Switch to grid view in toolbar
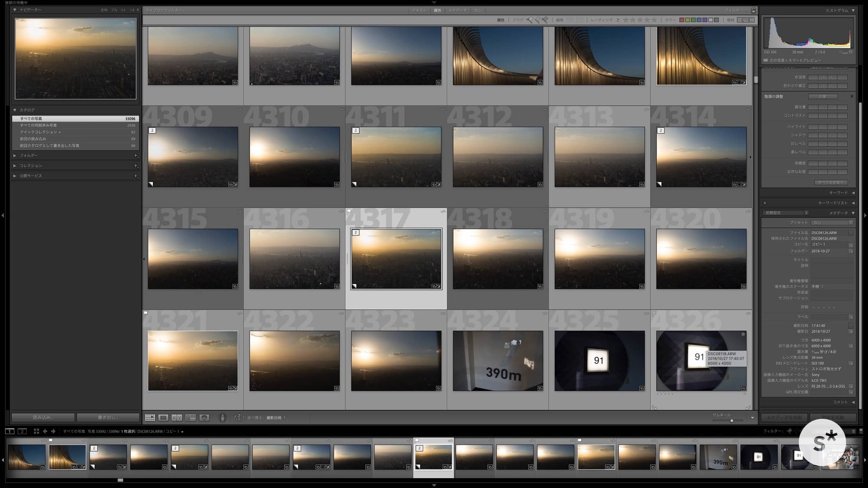Screen dimensions: 868x488 [x=150, y=418]
